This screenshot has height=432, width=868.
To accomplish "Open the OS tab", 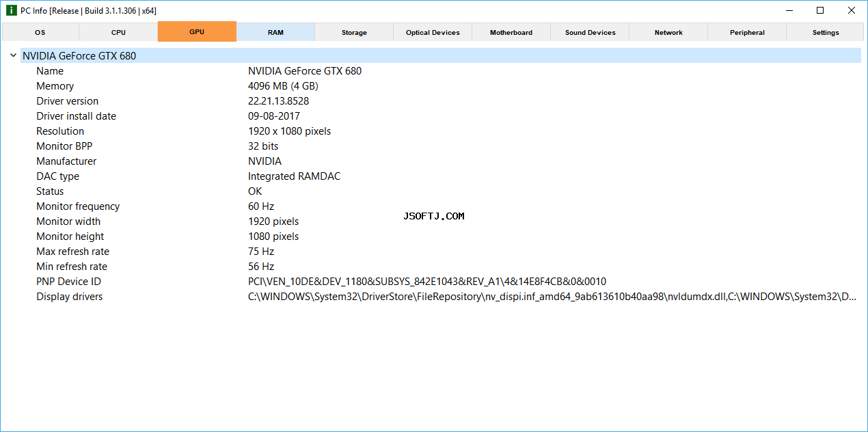I will [x=40, y=32].
